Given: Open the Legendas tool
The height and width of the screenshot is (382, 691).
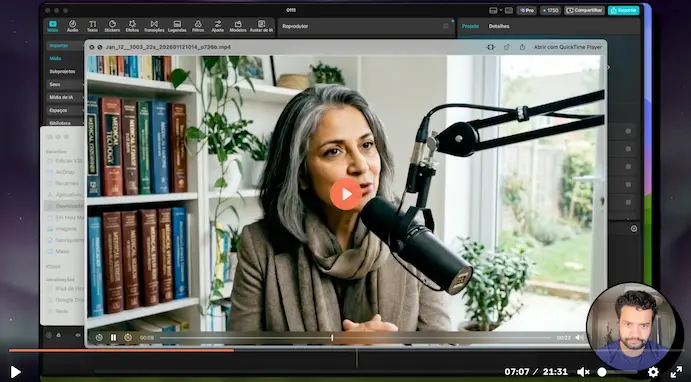Looking at the screenshot, I should pos(177,26).
